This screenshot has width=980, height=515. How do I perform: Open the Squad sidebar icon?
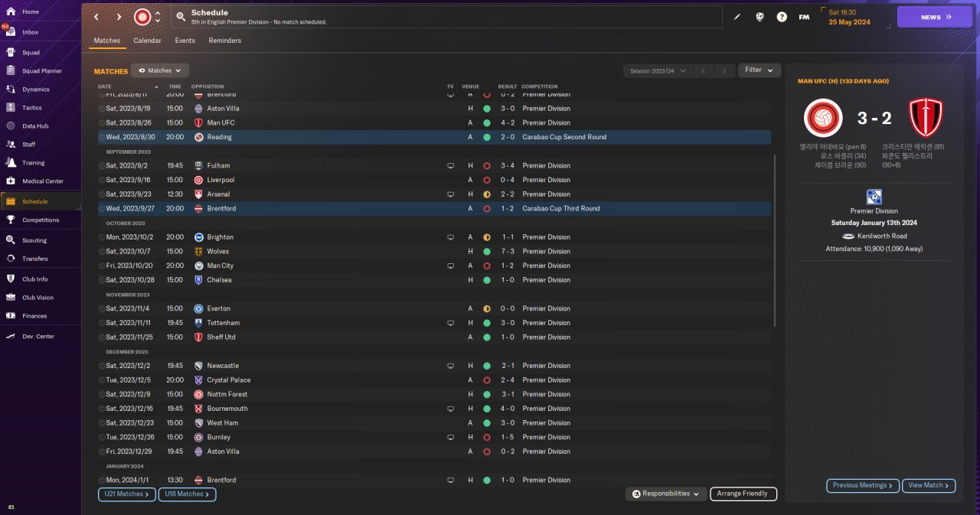[x=11, y=53]
